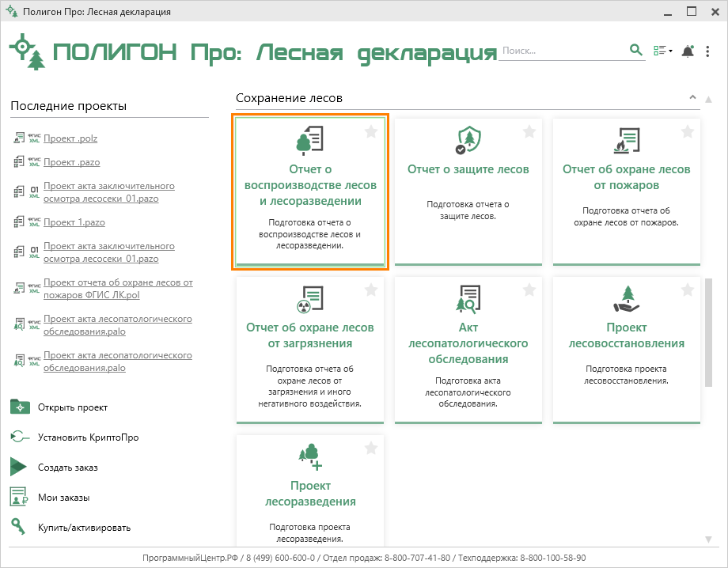Click the Купить/активировать key icon
The width and height of the screenshot is (728, 568).
click(x=18, y=526)
